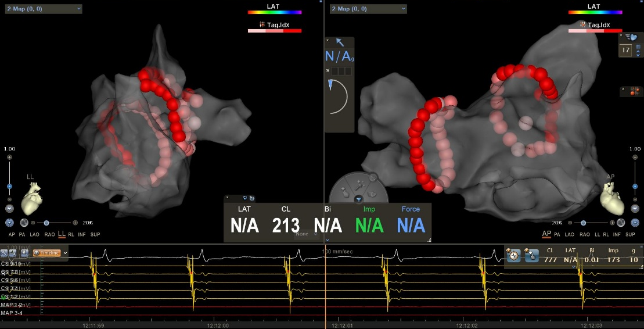Switch the left view to PA
This screenshot has height=329, width=644.
(22, 234)
